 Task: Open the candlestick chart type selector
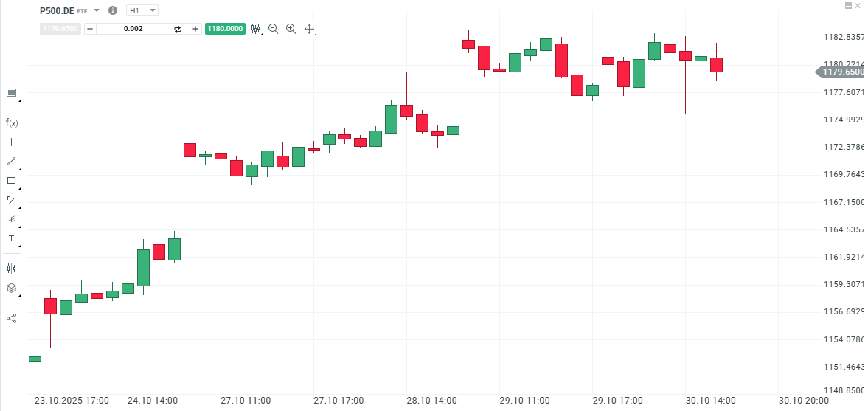[x=256, y=29]
